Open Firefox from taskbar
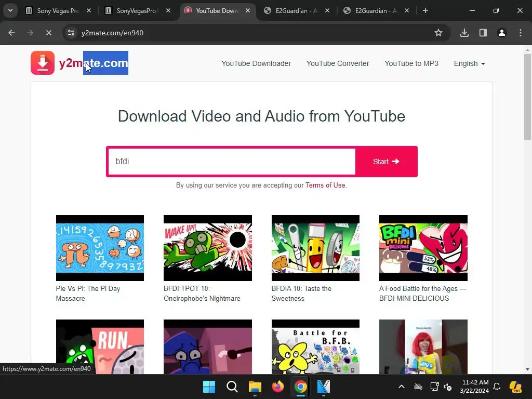This screenshot has height=399, width=532. (x=278, y=387)
